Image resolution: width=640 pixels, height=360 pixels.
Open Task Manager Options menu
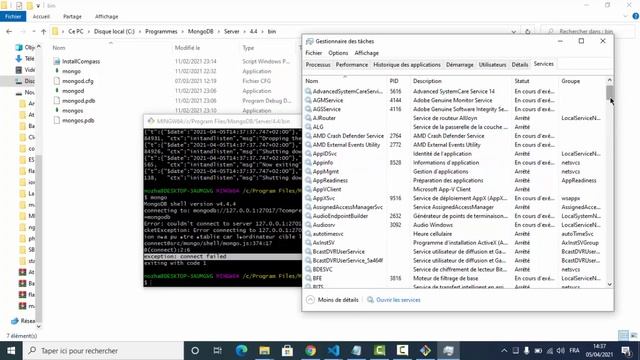point(338,53)
